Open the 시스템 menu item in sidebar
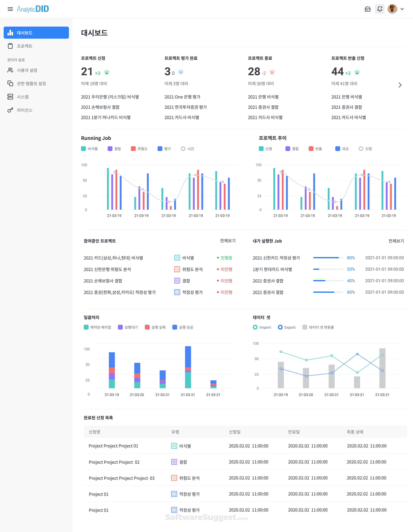Image resolution: width=413 pixels, height=532 pixels. click(x=23, y=97)
